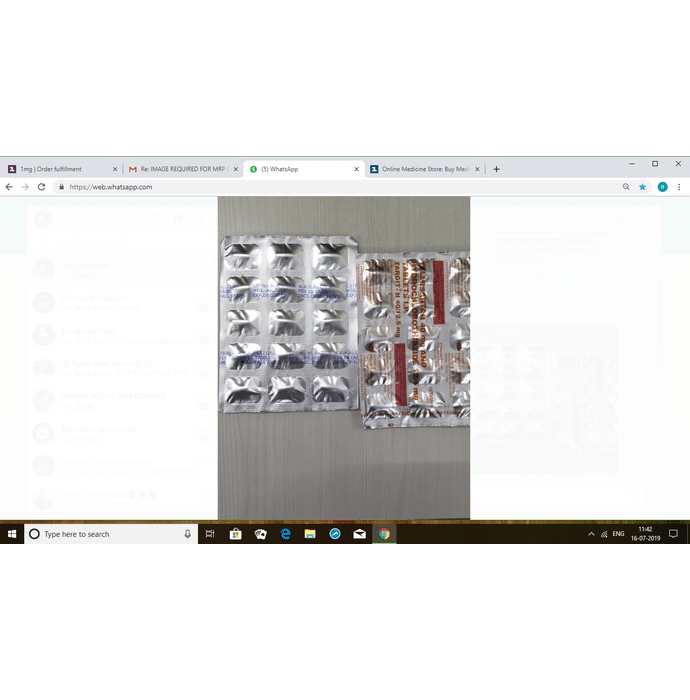
Task: Reload the WhatsApp web page
Action: click(41, 187)
